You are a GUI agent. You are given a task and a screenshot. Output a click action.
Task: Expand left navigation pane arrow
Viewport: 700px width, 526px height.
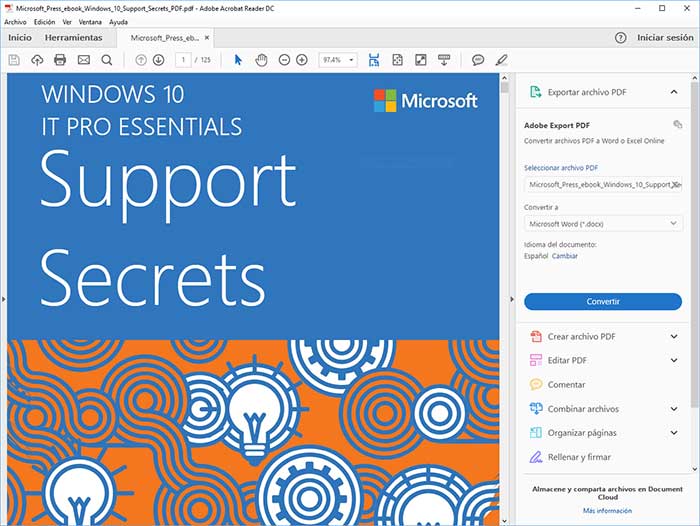point(4,299)
